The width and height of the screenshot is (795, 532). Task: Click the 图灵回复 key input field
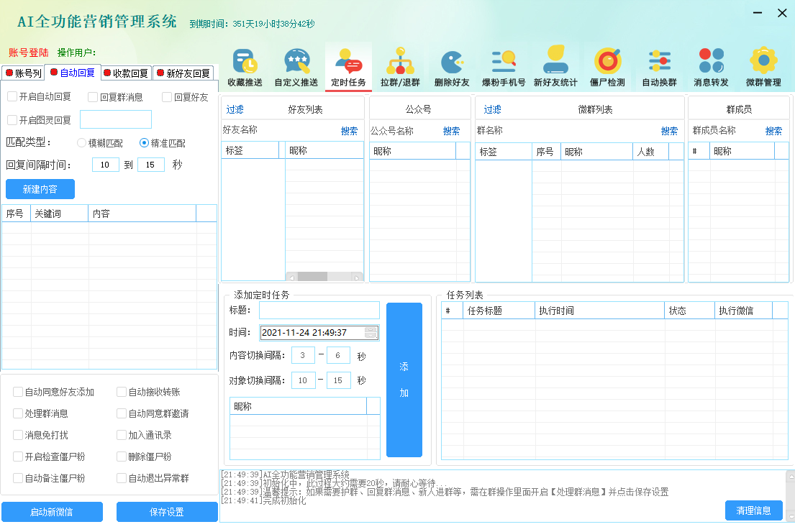[x=116, y=119]
